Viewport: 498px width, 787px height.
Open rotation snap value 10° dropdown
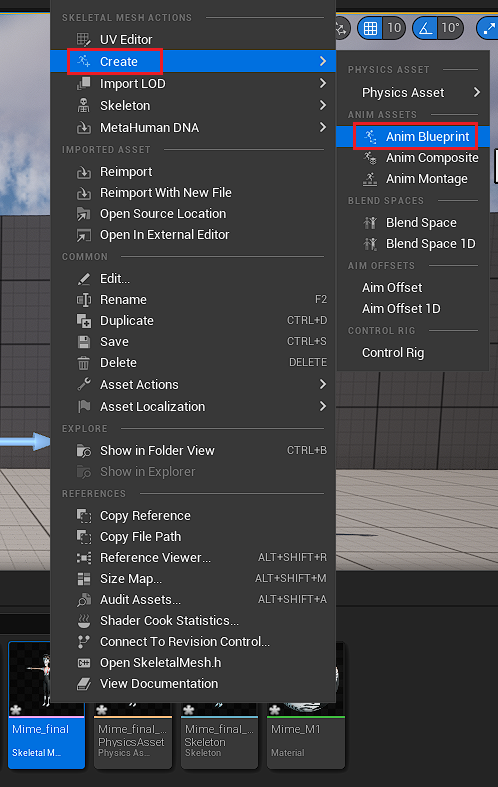450,28
